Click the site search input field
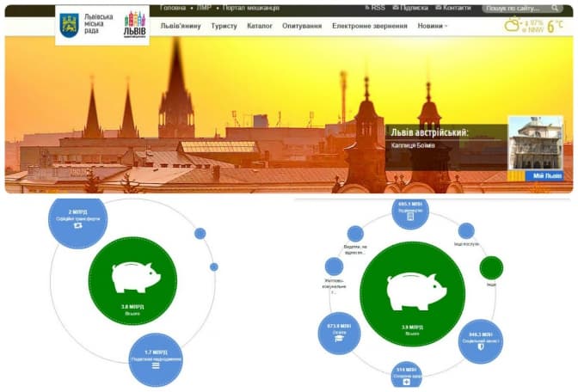The width and height of the screenshot is (578, 392). (513, 9)
